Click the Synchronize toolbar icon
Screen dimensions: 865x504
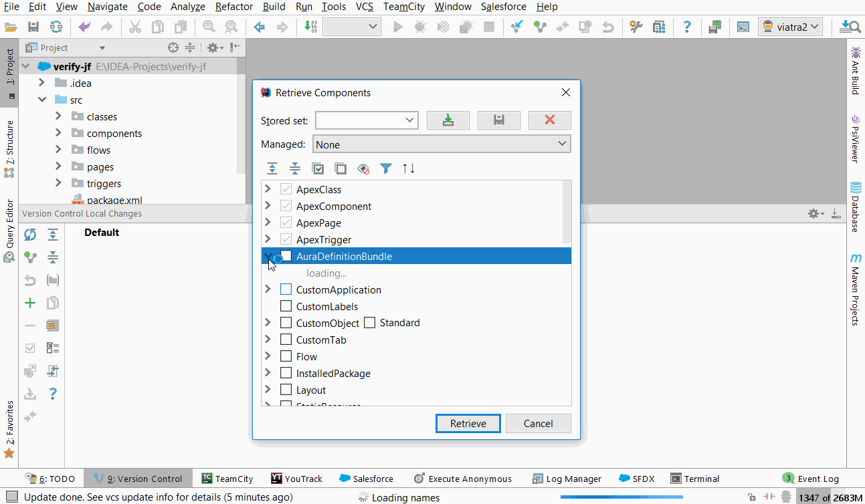coord(56,27)
